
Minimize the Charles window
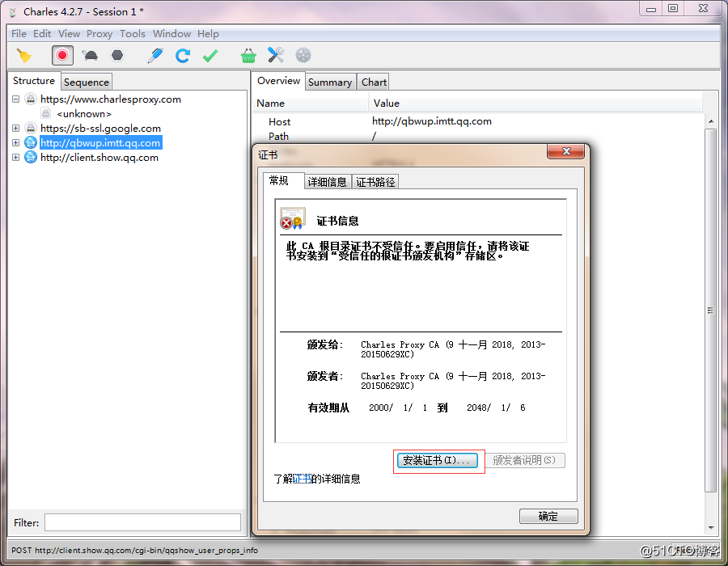(651, 8)
